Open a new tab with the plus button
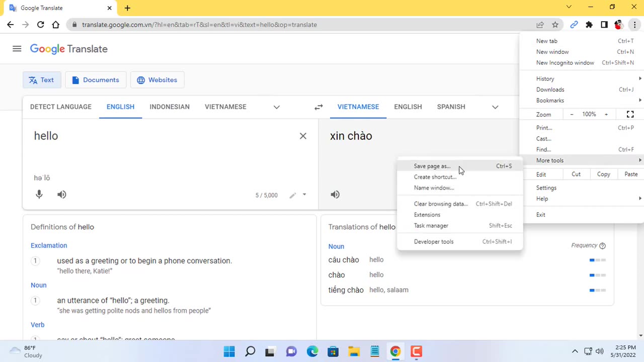644x362 pixels. coord(127,8)
